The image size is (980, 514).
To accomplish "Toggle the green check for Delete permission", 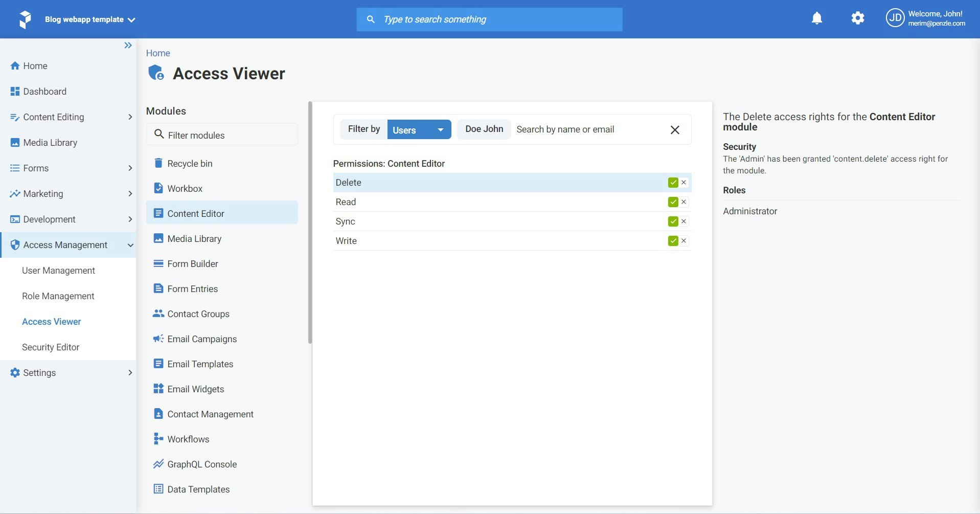I will pos(673,183).
